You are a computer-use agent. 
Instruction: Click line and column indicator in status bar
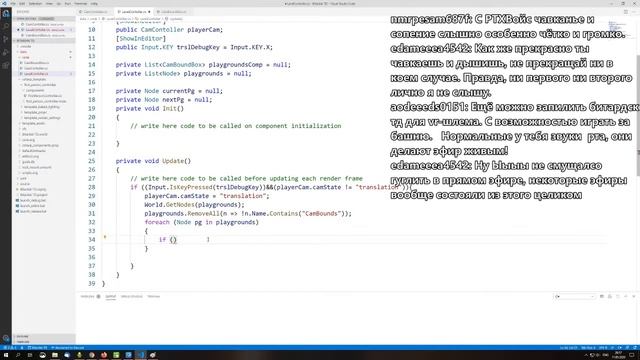coord(569,348)
